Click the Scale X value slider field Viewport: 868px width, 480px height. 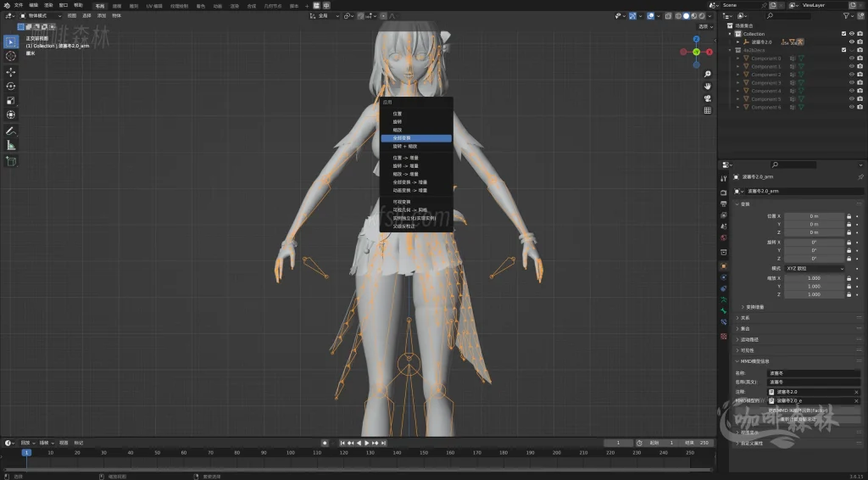click(x=814, y=278)
